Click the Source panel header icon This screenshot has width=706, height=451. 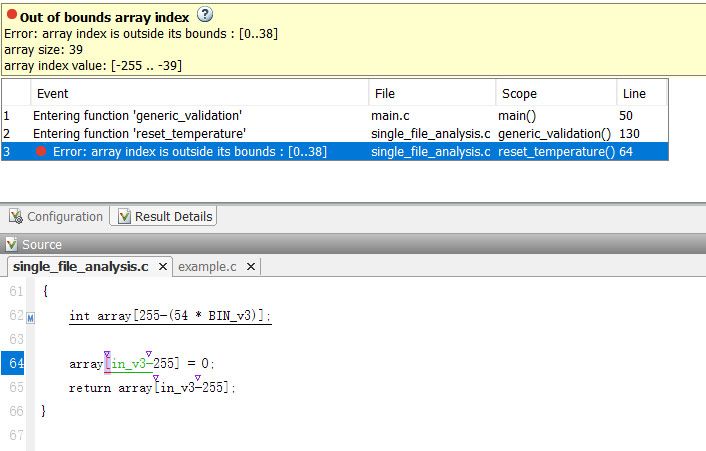[x=12, y=244]
